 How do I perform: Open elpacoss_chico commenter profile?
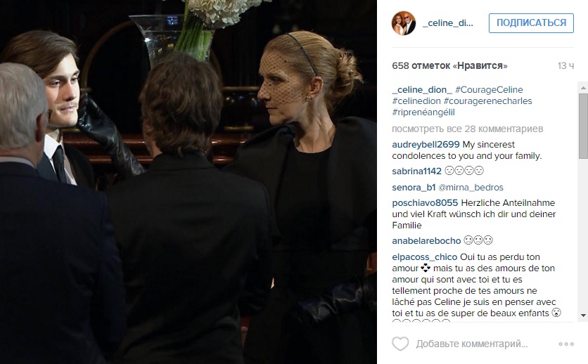point(425,257)
